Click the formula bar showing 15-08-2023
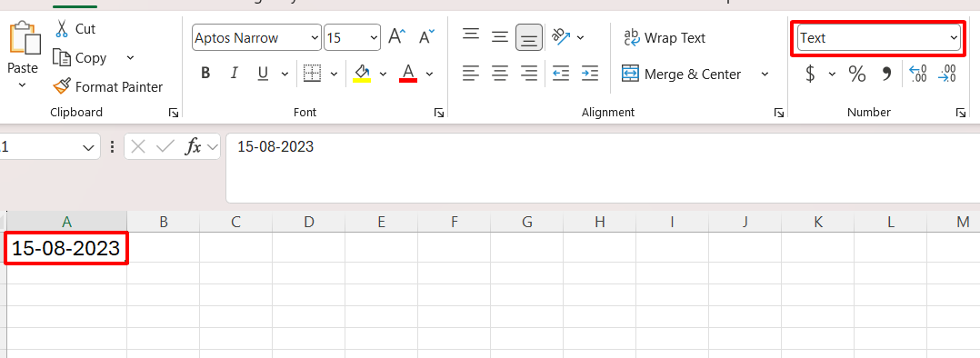The height and width of the screenshot is (358, 980). click(603, 168)
